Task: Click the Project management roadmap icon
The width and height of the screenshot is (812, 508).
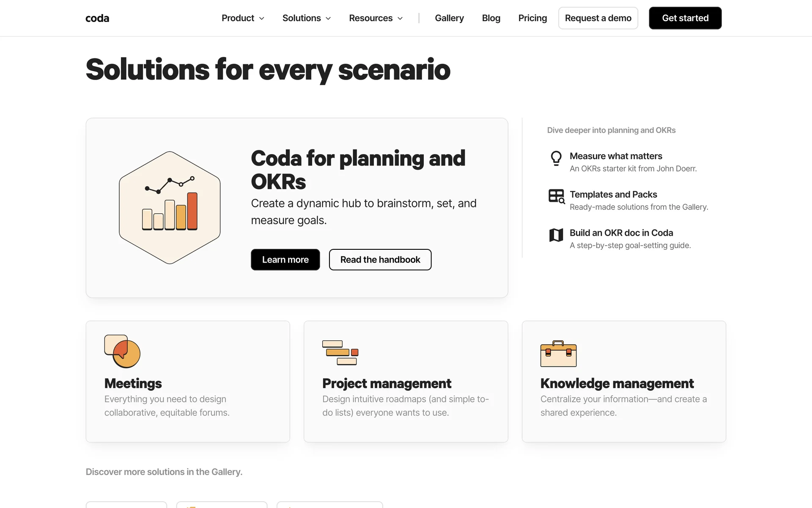Action: pos(340,352)
